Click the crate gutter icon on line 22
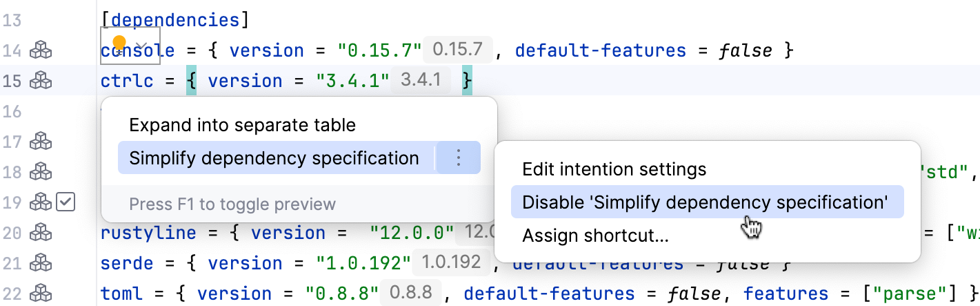This screenshot has height=306, width=980. click(40, 293)
